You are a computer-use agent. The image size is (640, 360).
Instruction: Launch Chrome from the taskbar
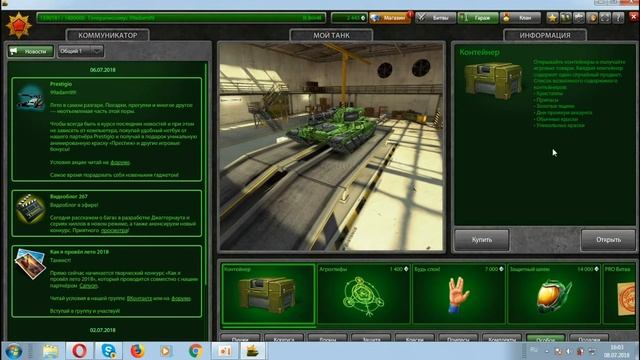(196, 351)
